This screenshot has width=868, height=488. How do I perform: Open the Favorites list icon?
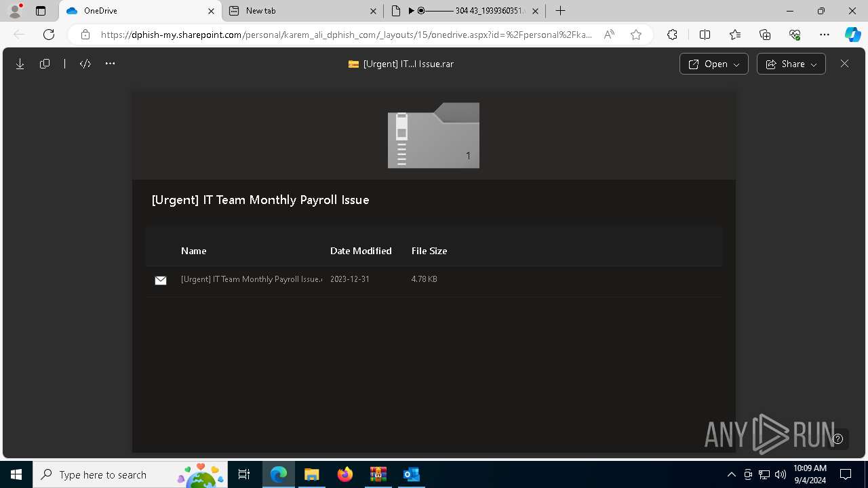coord(735,35)
